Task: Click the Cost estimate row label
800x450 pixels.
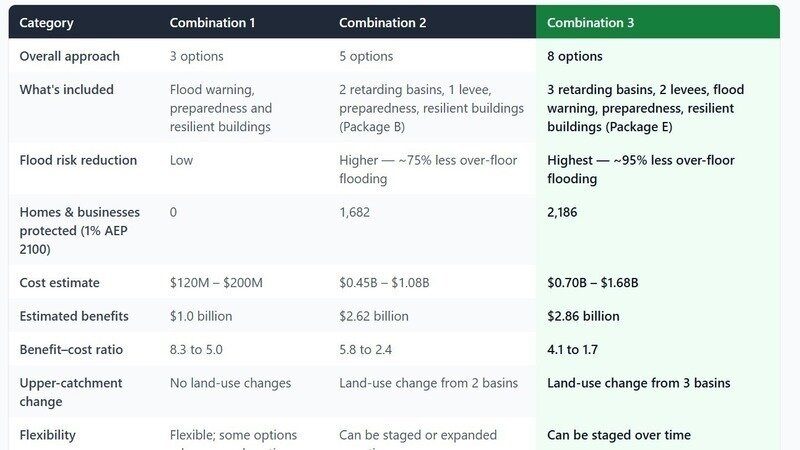Action: click(x=59, y=283)
